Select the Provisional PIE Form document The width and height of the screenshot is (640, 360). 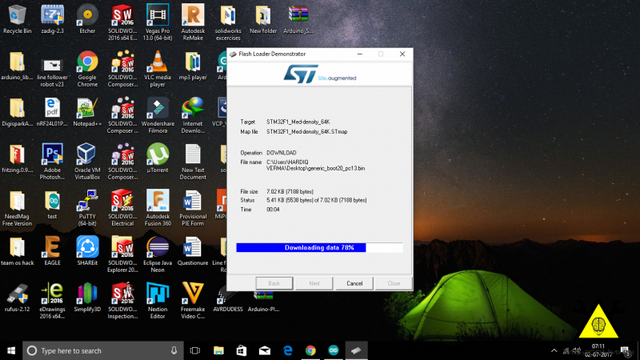click(193, 208)
